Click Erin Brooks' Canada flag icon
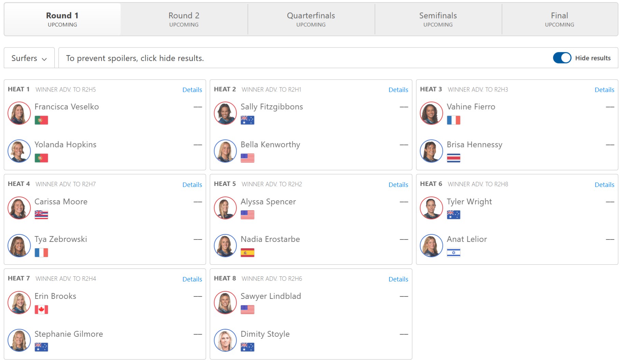This screenshot has height=364, width=622. click(41, 309)
